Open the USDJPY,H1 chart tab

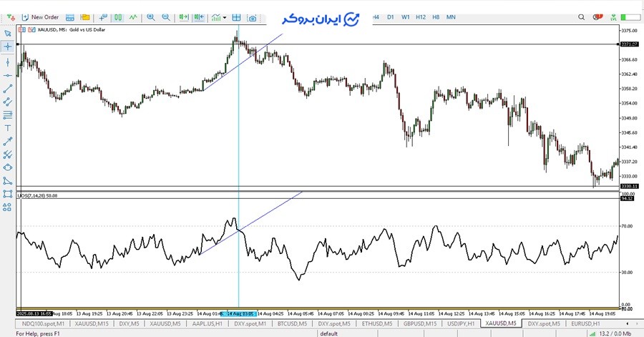pyautogui.click(x=458, y=324)
